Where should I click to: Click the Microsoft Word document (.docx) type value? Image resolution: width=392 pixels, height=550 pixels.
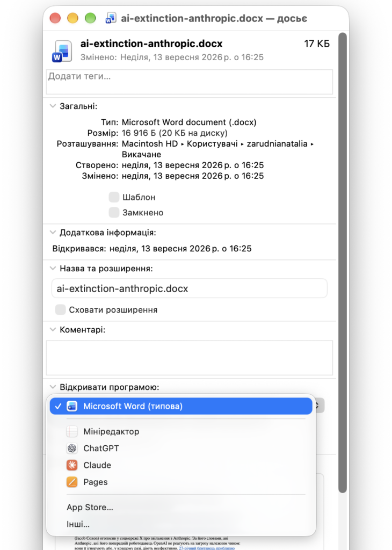coord(189,122)
